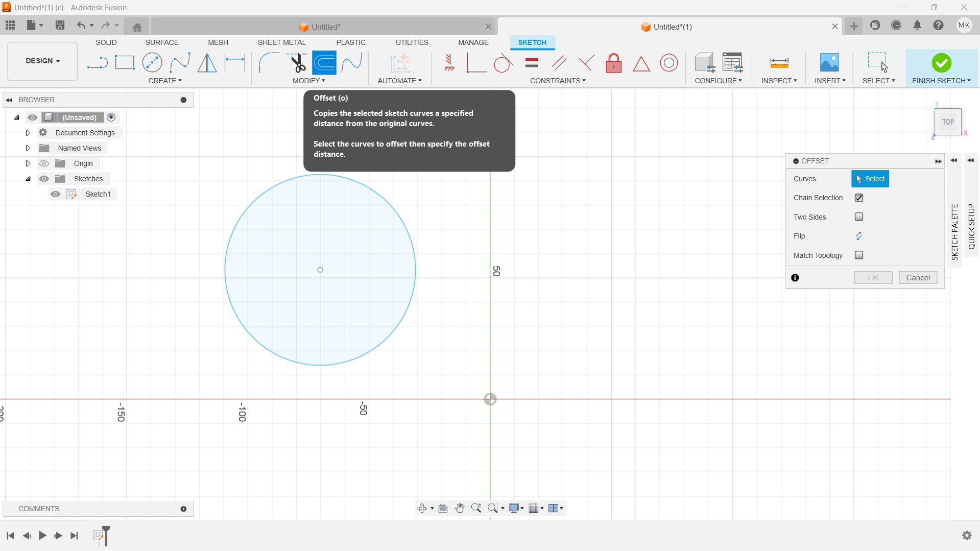
Task: Click the Finish Sketch green checkmark
Action: 941,63
